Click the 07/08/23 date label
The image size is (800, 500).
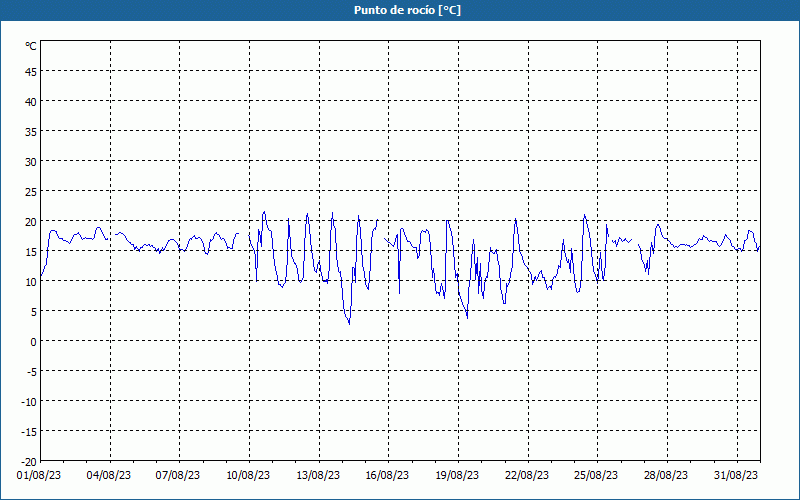[x=178, y=476]
